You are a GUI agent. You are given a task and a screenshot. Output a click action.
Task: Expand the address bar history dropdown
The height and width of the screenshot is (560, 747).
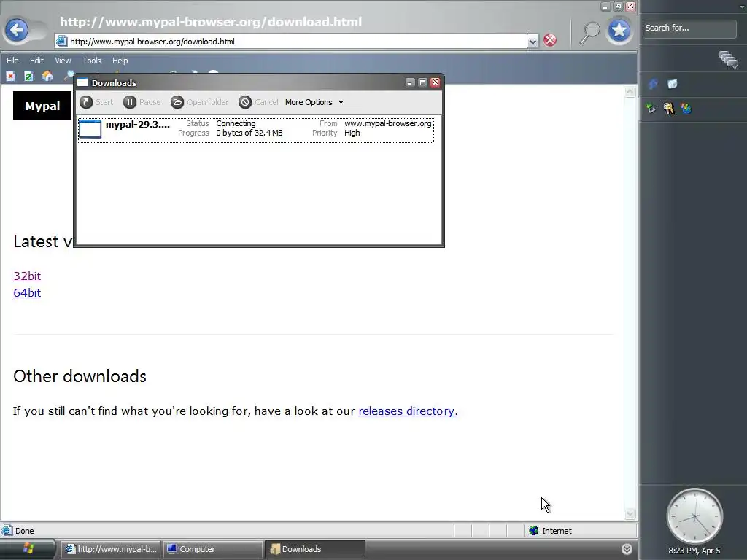click(533, 42)
